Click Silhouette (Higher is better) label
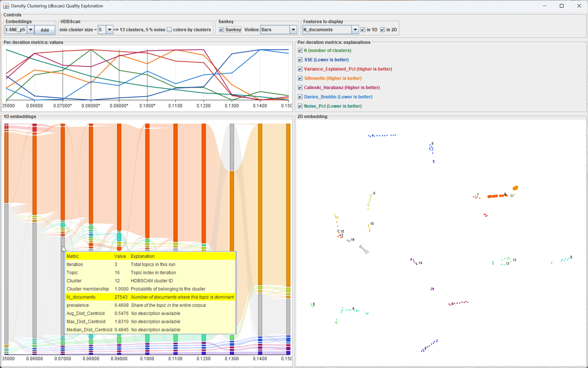 coord(333,78)
